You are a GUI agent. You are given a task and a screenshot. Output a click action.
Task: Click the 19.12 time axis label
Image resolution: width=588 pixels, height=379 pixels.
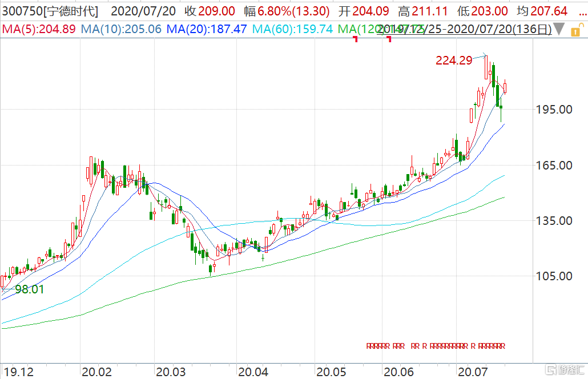[x=18, y=372]
